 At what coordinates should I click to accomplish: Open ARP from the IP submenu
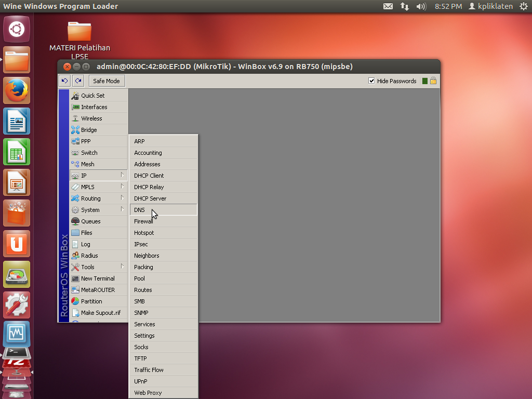(163, 141)
